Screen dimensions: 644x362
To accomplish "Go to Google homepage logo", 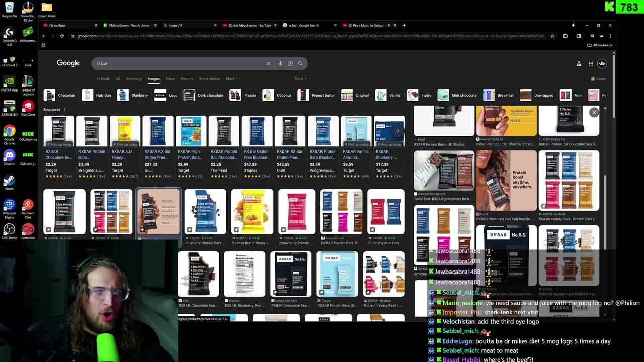I will point(68,63).
